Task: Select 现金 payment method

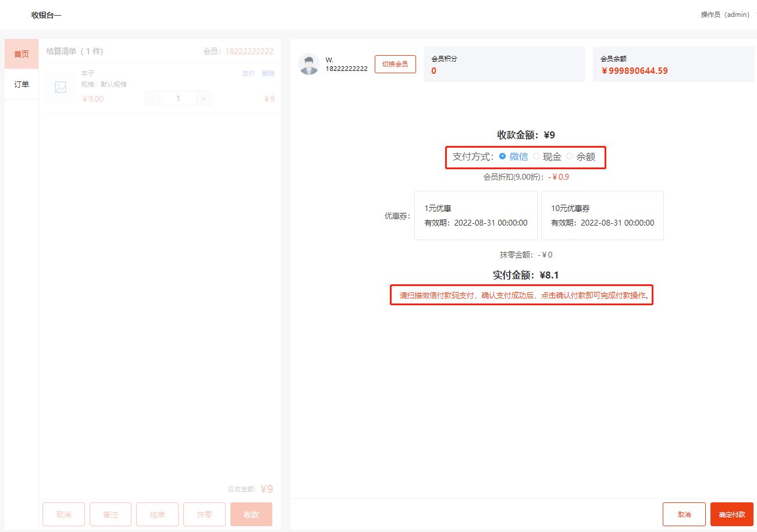Action: [x=536, y=156]
